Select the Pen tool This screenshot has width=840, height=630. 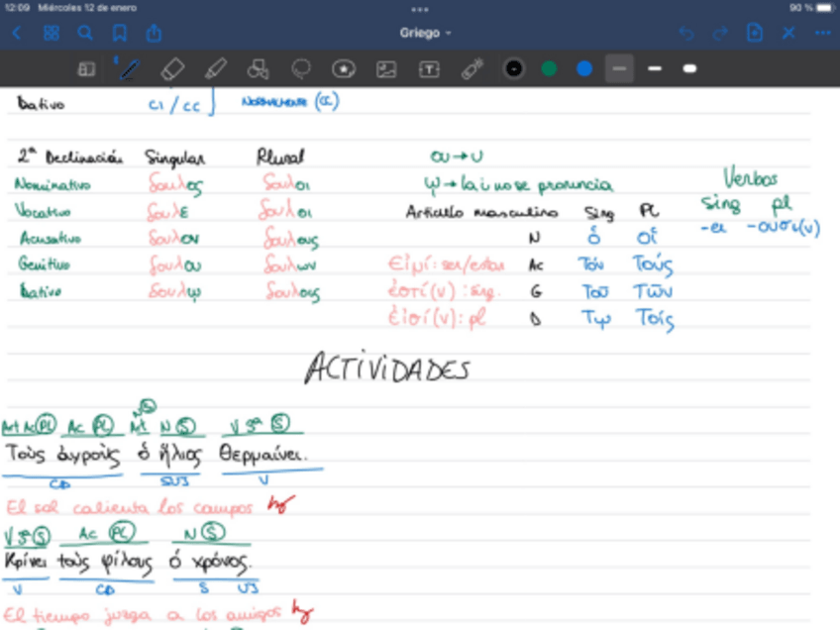pyautogui.click(x=129, y=68)
